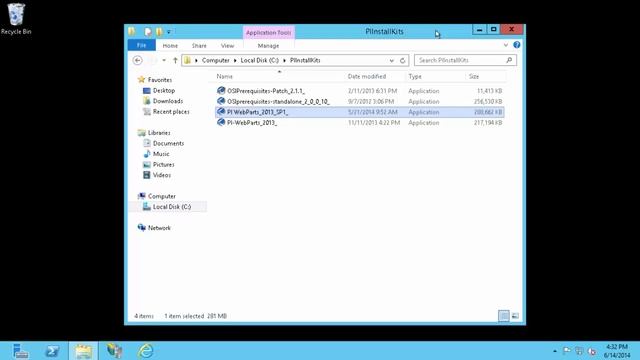The width and height of the screenshot is (640, 360).
Task: Click the New folder quick access icon
Action: 159,31
